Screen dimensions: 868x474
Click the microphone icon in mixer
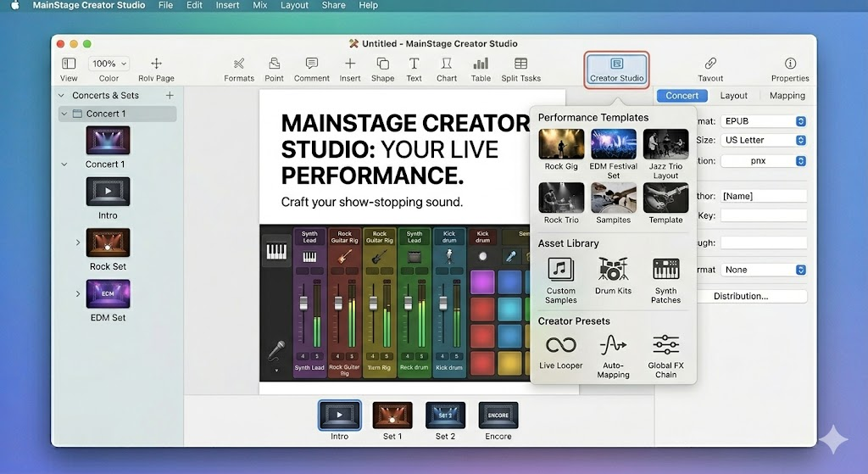click(277, 350)
